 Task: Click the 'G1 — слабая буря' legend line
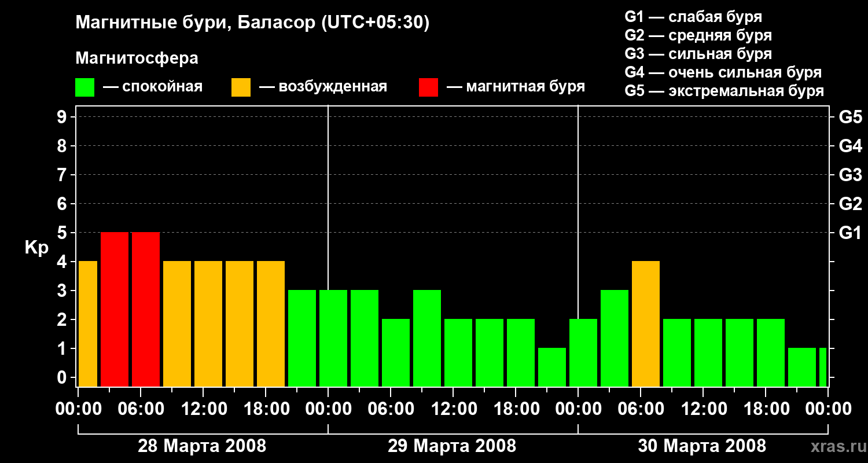coord(693,17)
